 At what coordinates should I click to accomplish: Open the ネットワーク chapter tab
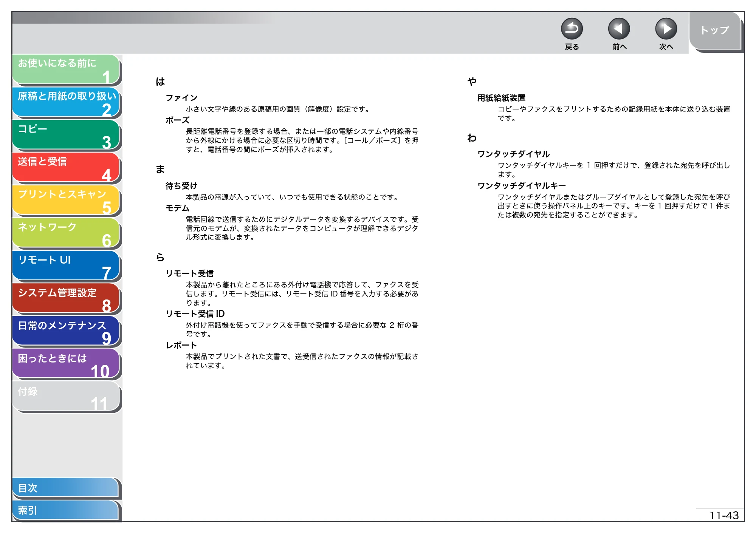tap(66, 233)
